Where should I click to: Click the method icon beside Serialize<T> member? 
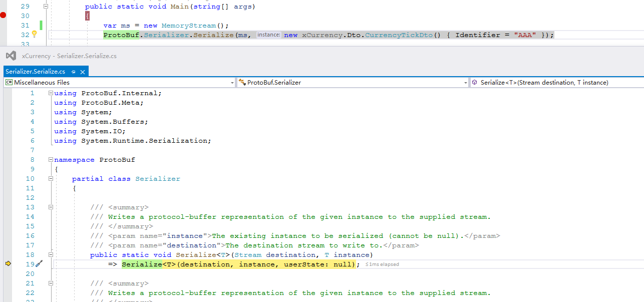[x=474, y=82]
